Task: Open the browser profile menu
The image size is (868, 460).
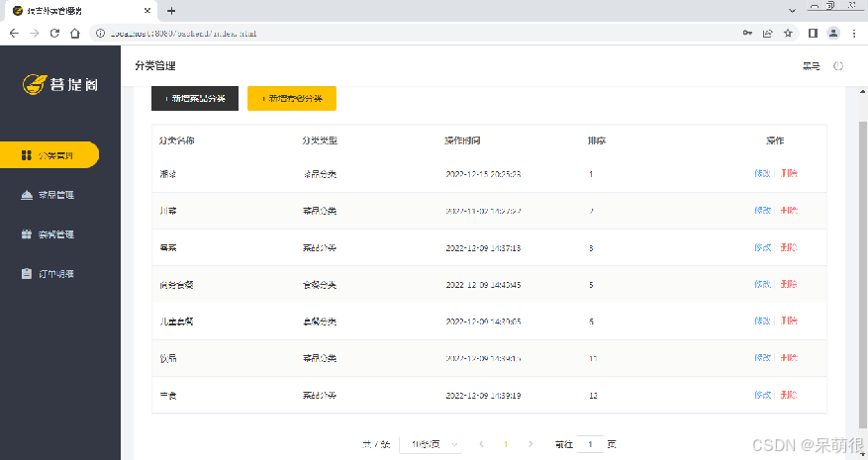Action: [x=833, y=34]
